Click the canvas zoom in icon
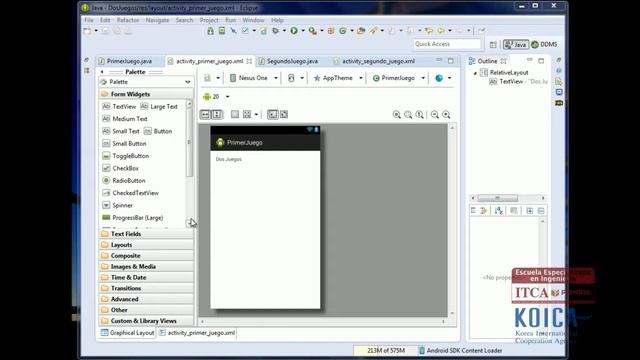 (x=446, y=115)
